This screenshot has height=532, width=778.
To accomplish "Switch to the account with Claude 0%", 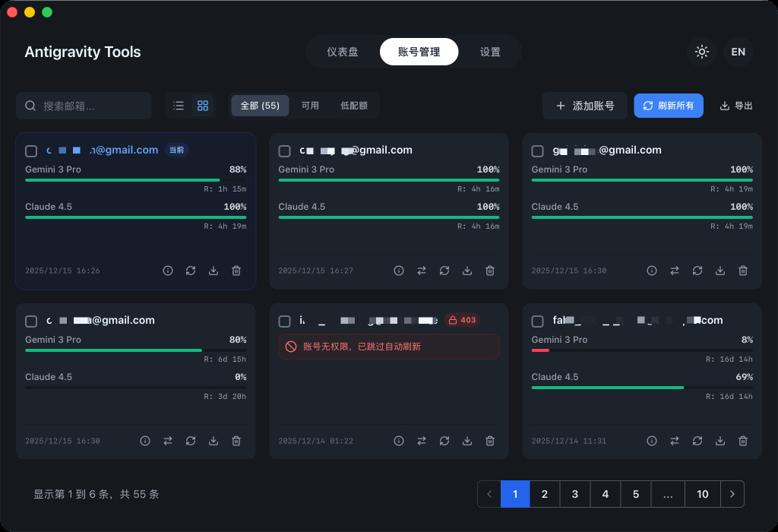I will coord(168,441).
